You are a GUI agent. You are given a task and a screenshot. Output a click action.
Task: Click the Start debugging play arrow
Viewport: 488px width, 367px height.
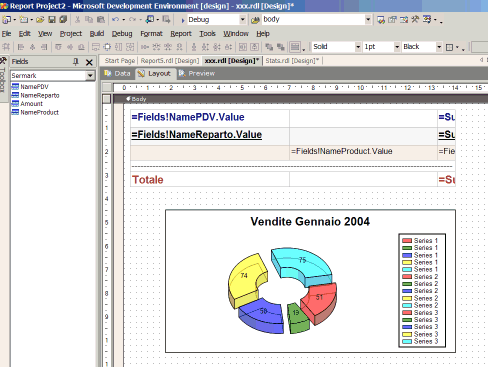tap(183, 20)
